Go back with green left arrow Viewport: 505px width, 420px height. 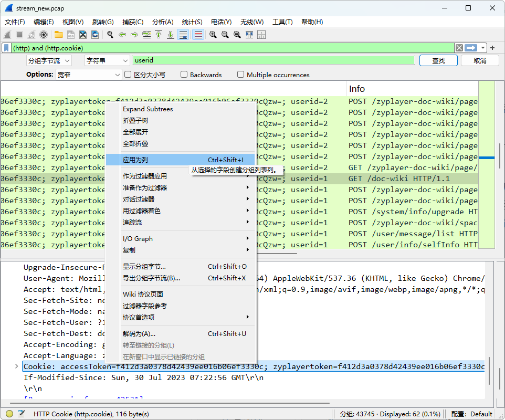[122, 35]
